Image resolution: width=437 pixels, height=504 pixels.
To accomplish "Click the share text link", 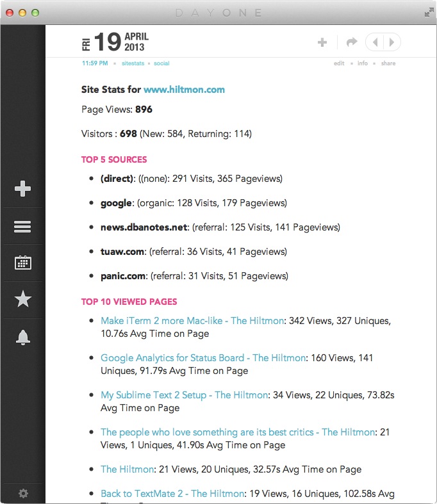I will pos(388,63).
